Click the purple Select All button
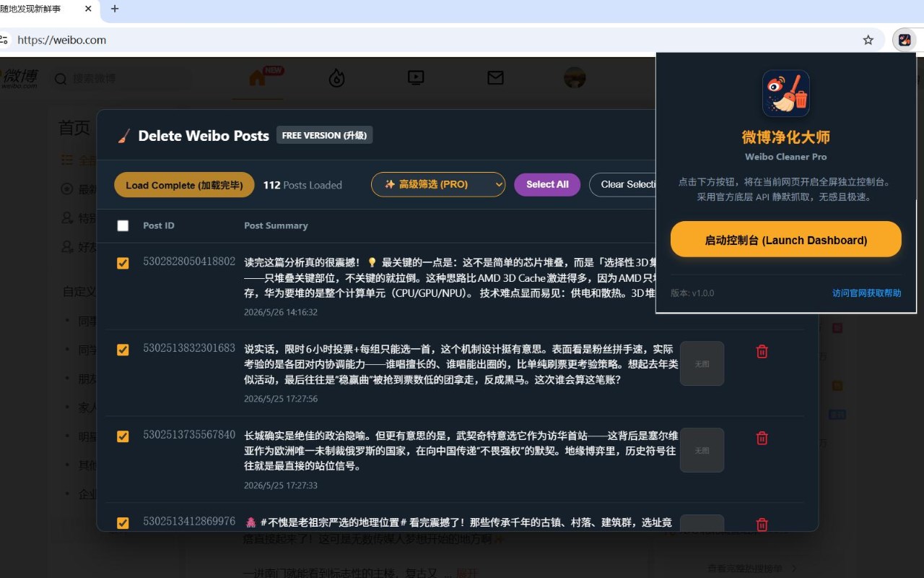Viewport: 924px width, 578px height. (x=547, y=184)
